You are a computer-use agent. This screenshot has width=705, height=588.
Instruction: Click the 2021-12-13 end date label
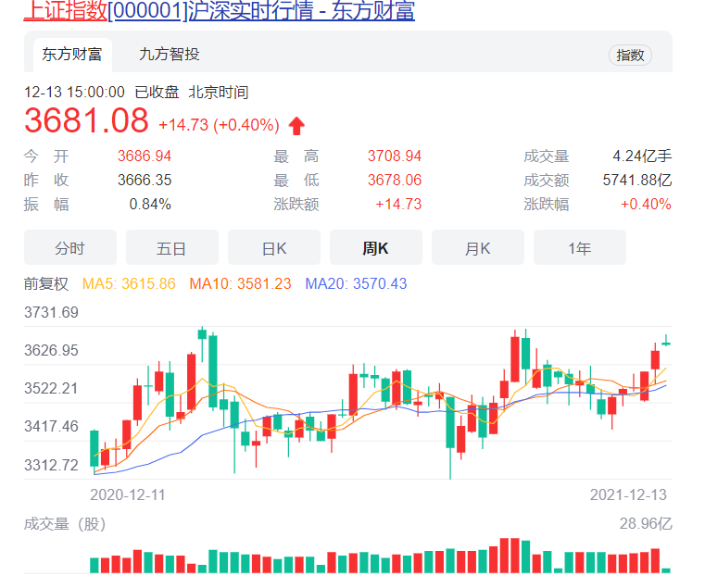coord(628,494)
